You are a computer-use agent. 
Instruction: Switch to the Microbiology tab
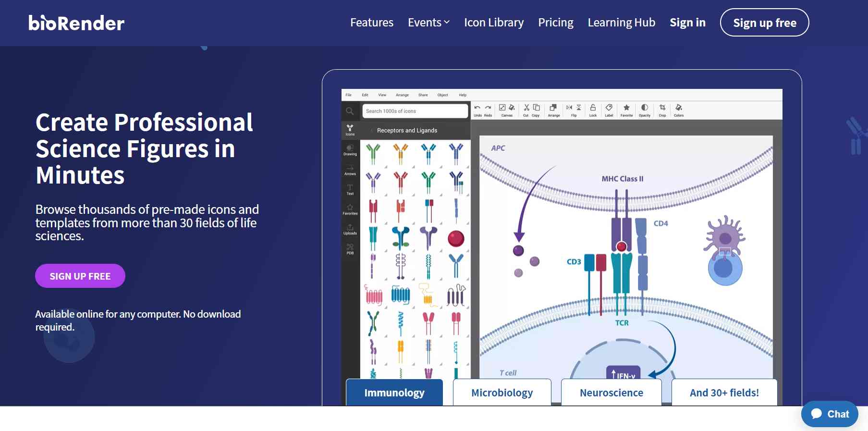tap(502, 393)
